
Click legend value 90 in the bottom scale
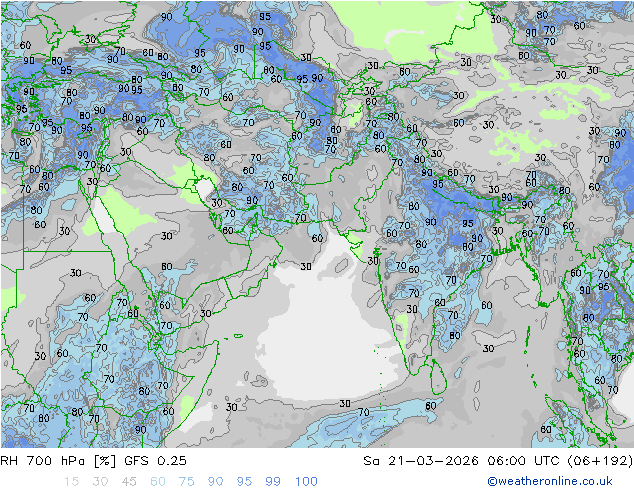[x=215, y=482]
